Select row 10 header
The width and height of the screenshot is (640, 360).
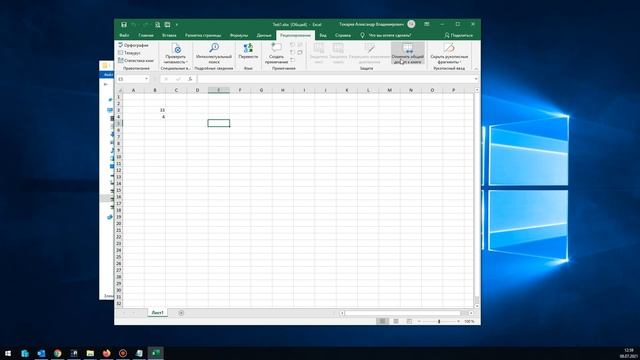click(x=119, y=157)
